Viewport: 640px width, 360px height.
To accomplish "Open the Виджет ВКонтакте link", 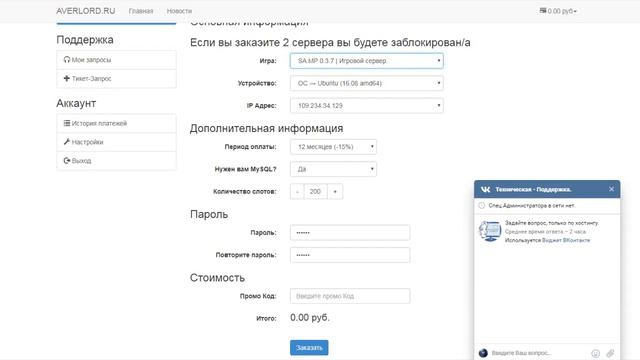I will pyautogui.click(x=566, y=240).
